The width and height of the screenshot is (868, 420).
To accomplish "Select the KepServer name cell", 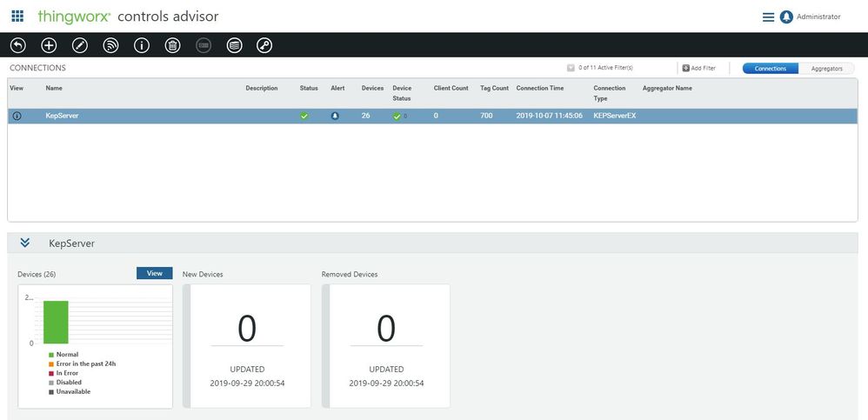I will (x=62, y=117).
